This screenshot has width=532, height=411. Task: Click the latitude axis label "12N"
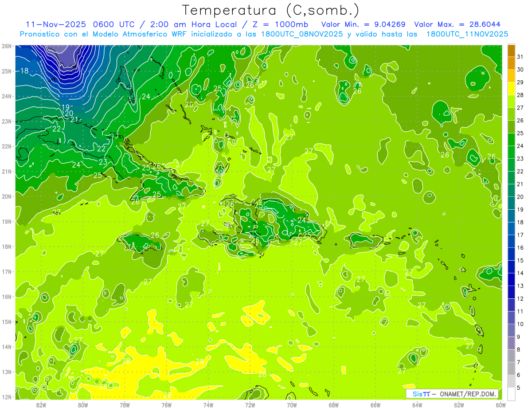(7, 397)
